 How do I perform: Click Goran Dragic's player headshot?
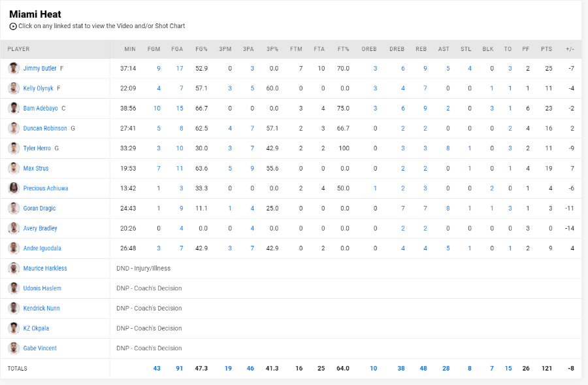(x=14, y=209)
